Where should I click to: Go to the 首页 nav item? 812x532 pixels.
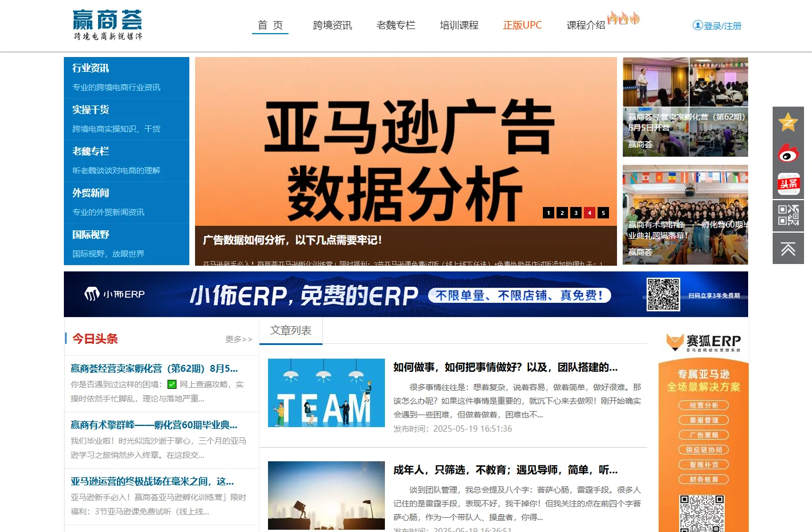tap(270, 25)
